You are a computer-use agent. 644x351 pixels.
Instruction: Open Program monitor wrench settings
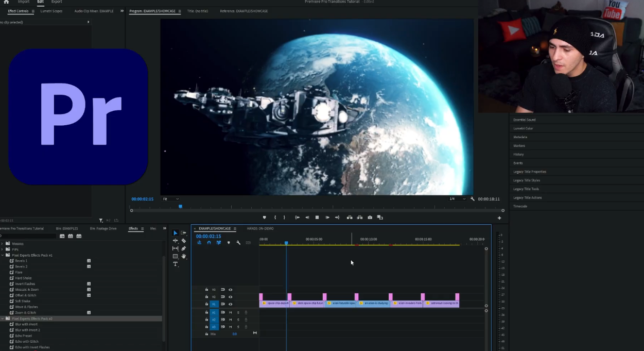[x=473, y=199]
